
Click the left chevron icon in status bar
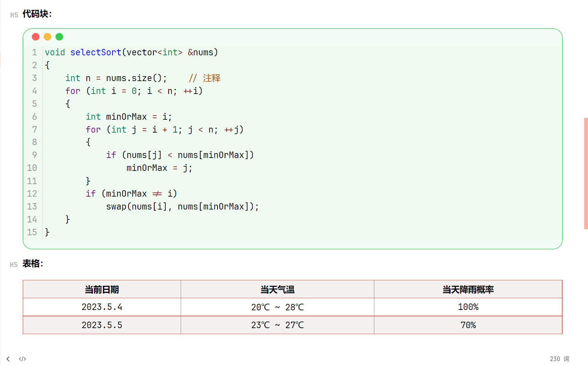coord(8,358)
